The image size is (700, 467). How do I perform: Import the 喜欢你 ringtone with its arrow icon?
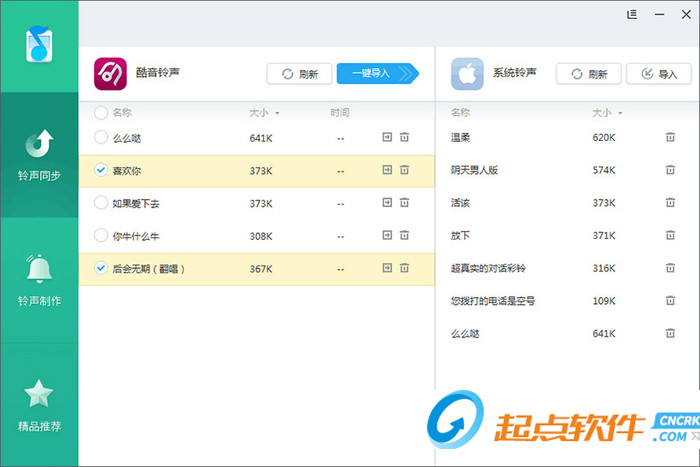387,170
